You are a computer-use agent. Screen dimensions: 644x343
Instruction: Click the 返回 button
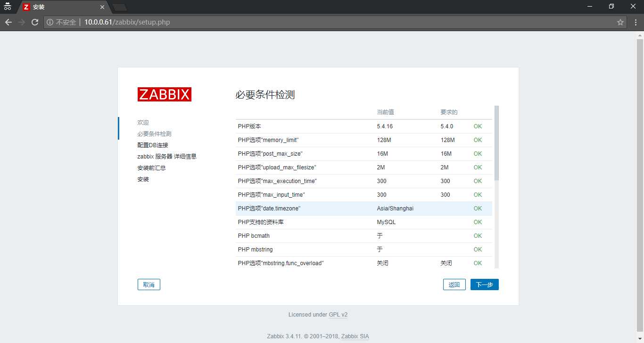tap(454, 284)
